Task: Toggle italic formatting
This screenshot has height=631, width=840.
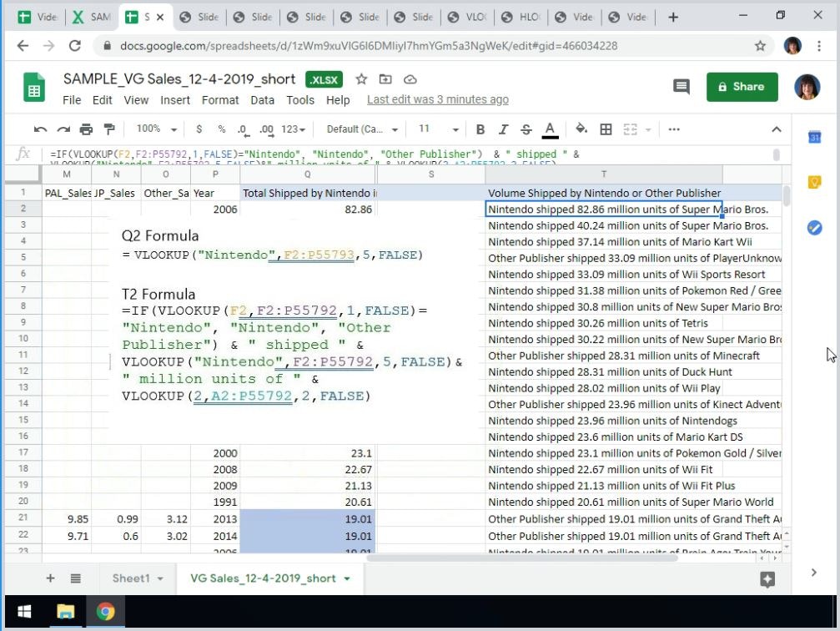Action: click(x=503, y=129)
